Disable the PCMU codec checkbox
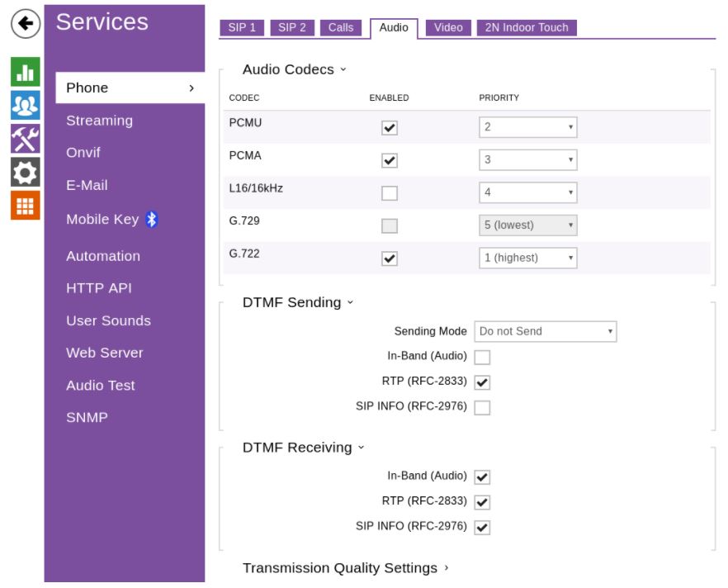Viewport: 728px width, 588px height. [390, 128]
